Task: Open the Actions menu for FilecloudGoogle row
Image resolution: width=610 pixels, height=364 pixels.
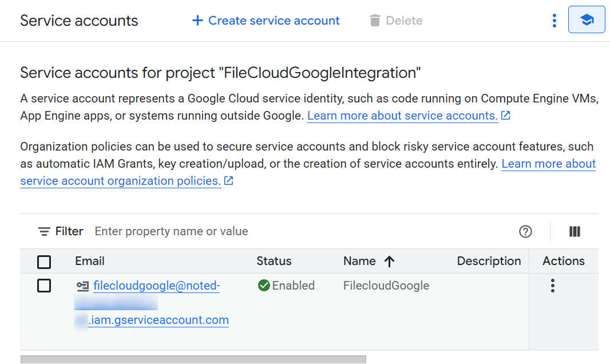Action: pos(552,286)
